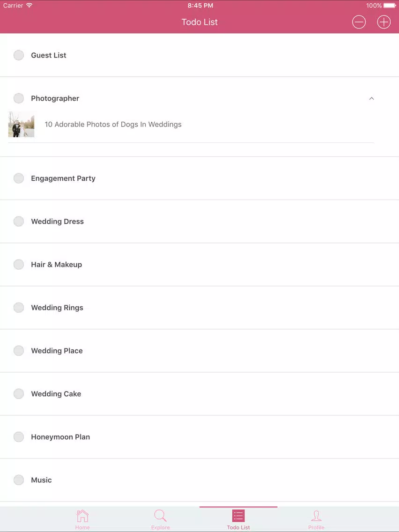Viewport: 399px width, 532px height.
Task: Tap the Todo List tab icon
Action: (238, 516)
